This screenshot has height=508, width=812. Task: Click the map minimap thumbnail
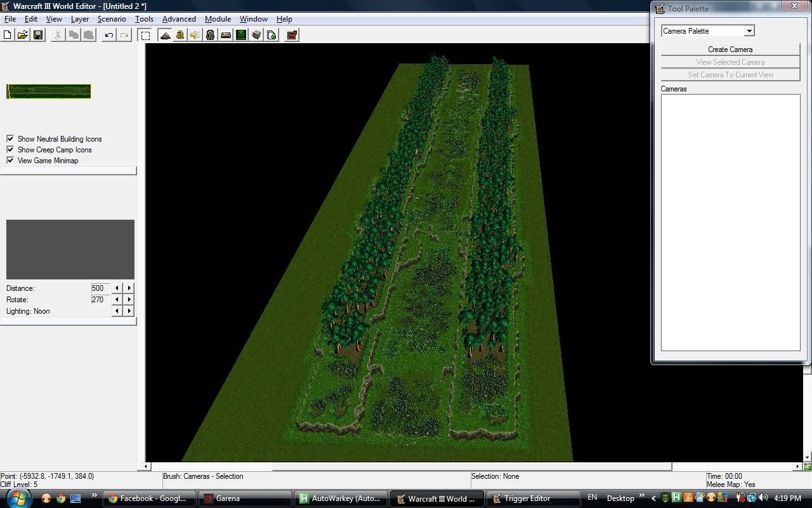(49, 91)
